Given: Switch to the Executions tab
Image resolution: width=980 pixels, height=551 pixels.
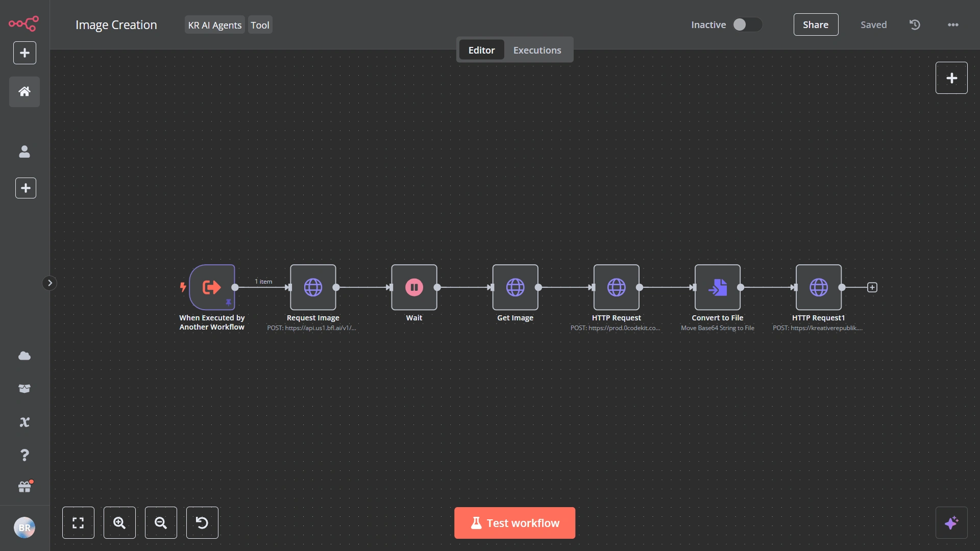Looking at the screenshot, I should pyautogui.click(x=537, y=49).
